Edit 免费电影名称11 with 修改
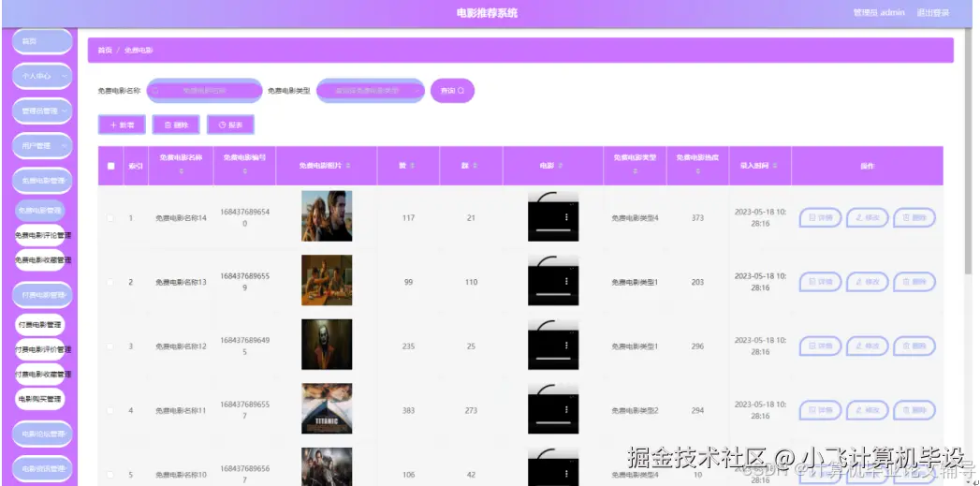Screen dimensions: 980x486 (x=868, y=410)
